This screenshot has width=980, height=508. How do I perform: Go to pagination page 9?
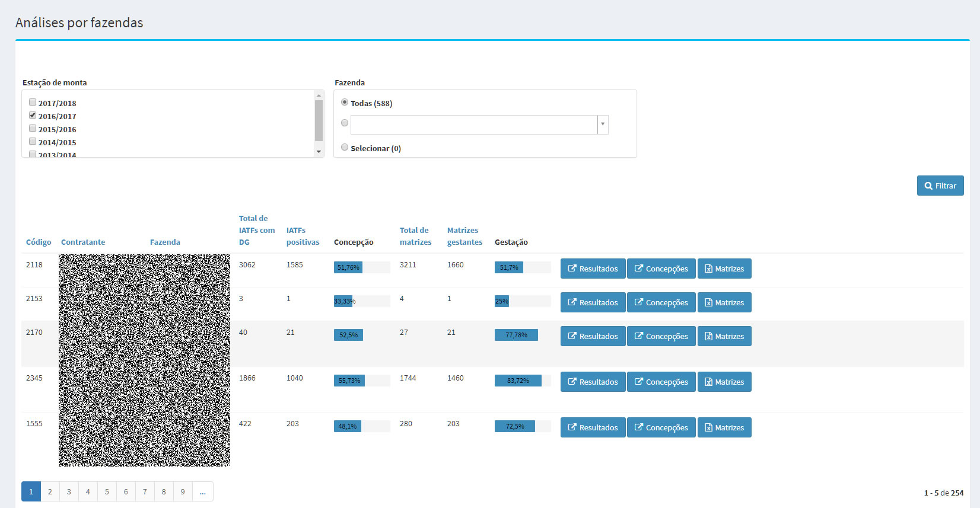tap(183, 491)
